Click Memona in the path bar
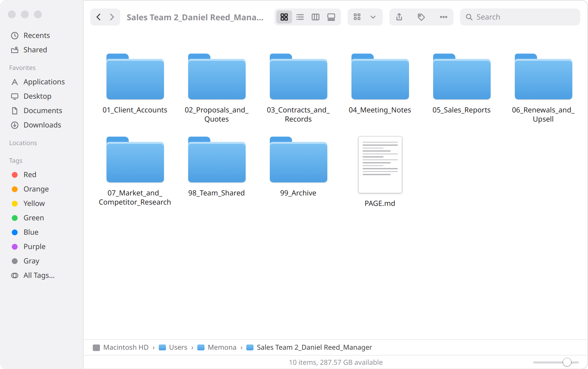Viewport: 588px width, 369px height. 217,347
